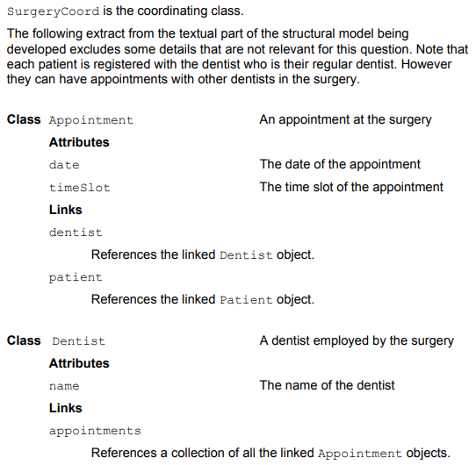Click the monospace Appointment word in last line
The image size is (476, 465).
pyautogui.click(x=360, y=454)
